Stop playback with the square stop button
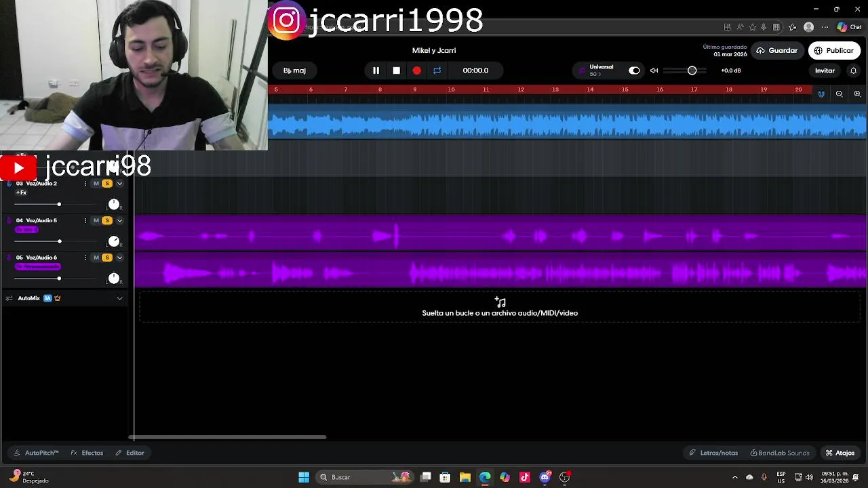The image size is (868, 488). tap(397, 70)
